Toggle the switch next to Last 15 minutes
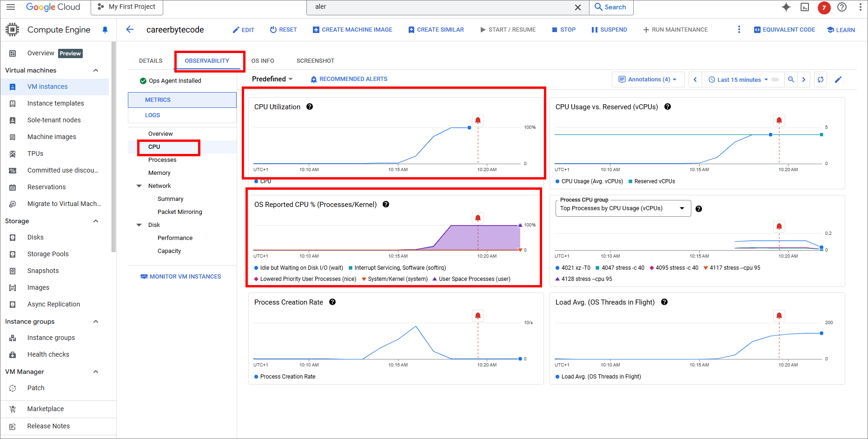The width and height of the screenshot is (868, 439). click(x=775, y=80)
